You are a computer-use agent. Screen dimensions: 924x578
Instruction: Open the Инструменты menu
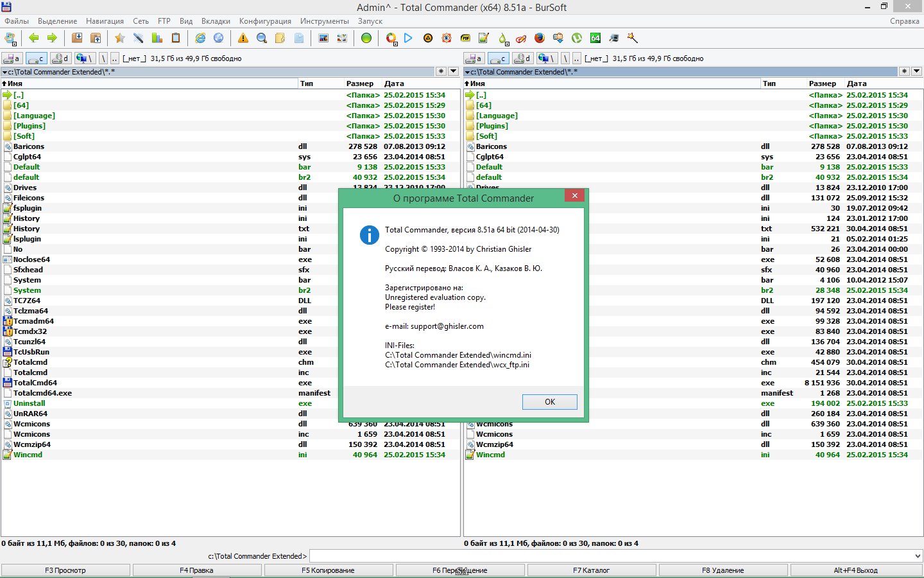click(325, 21)
